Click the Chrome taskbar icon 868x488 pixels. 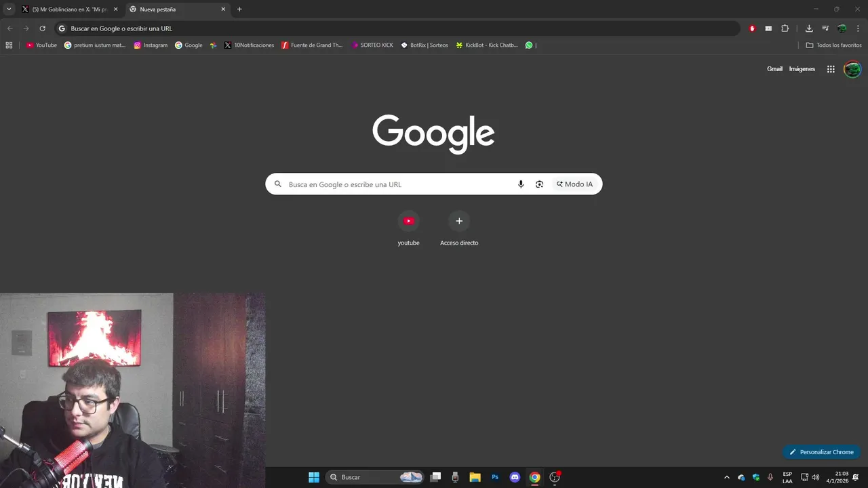coord(535,477)
